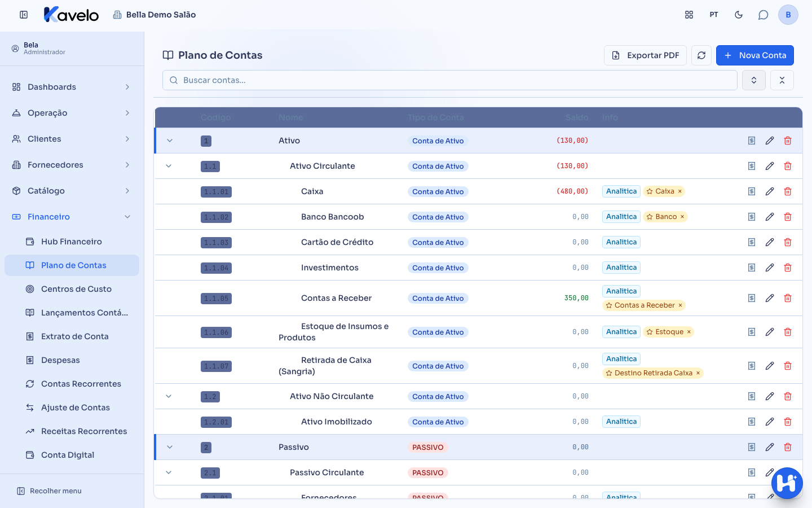The height and width of the screenshot is (508, 812).
Task: Open Hub Financeiro from the sidebar
Action: (x=72, y=242)
